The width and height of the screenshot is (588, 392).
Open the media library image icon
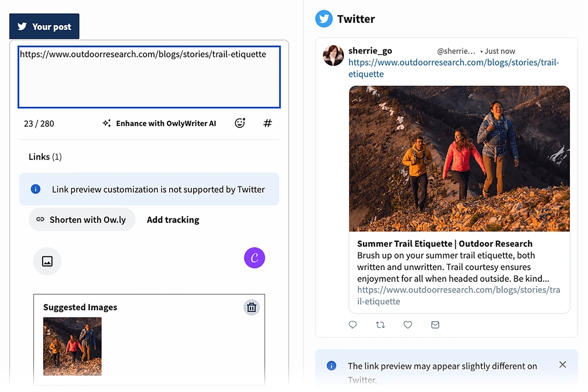(47, 261)
